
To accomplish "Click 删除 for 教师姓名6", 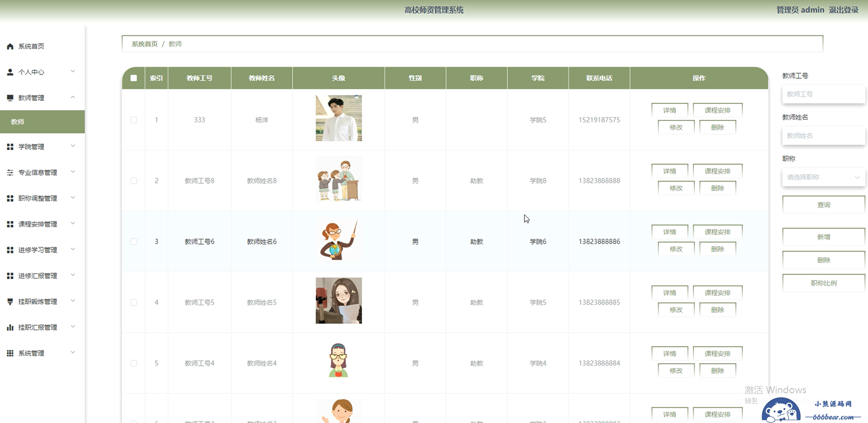I will (x=717, y=249).
